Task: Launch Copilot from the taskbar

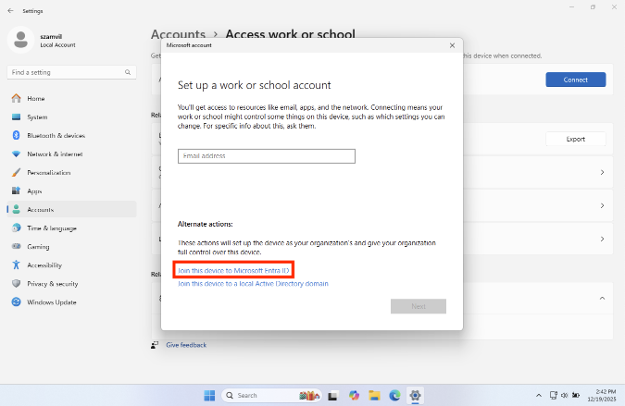Action: click(x=354, y=395)
